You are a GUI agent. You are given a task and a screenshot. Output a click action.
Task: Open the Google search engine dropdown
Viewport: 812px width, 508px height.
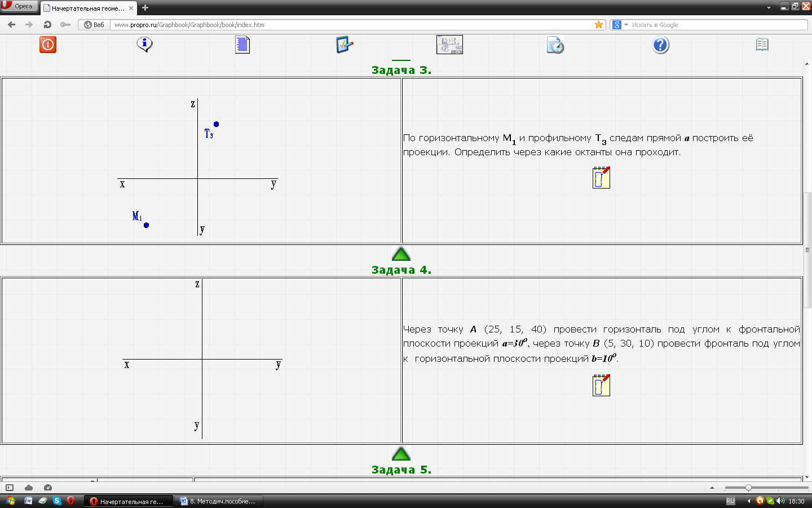click(x=620, y=25)
